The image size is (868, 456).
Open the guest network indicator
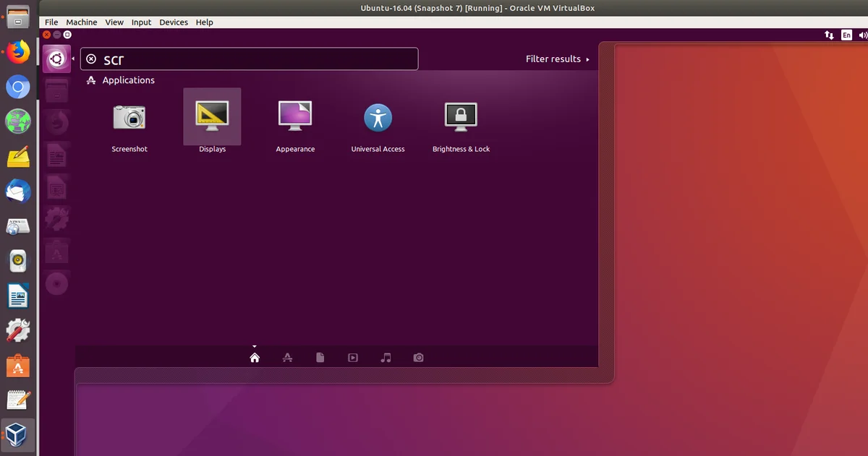829,35
